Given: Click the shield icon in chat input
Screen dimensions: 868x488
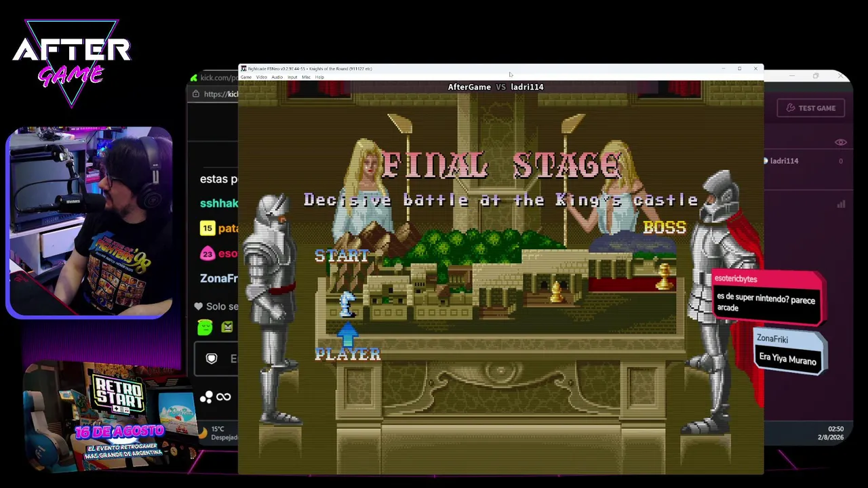Looking at the screenshot, I should (x=212, y=359).
